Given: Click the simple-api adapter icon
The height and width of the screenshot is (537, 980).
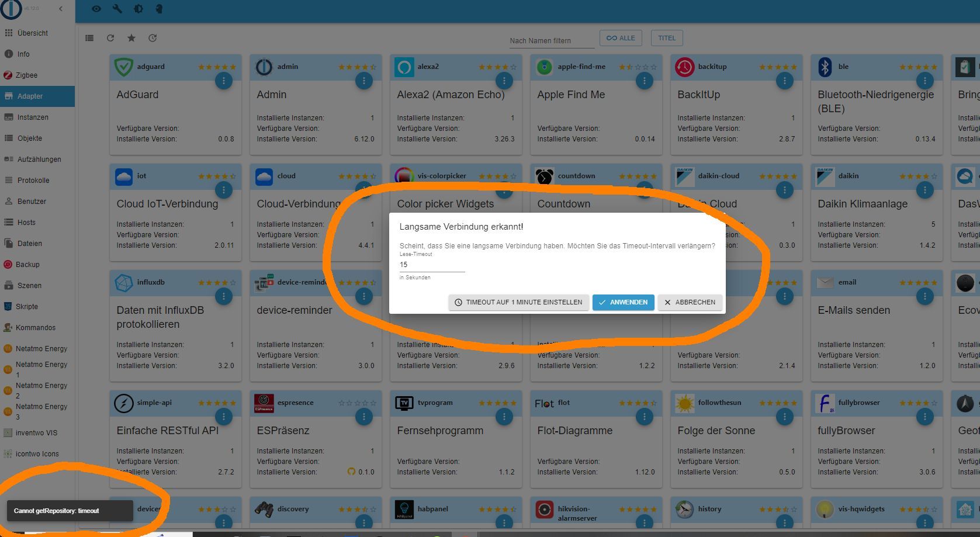Looking at the screenshot, I should click(123, 403).
